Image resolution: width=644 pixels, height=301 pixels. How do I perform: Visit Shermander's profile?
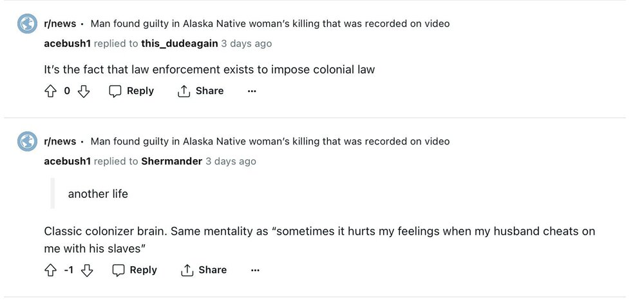click(x=171, y=161)
